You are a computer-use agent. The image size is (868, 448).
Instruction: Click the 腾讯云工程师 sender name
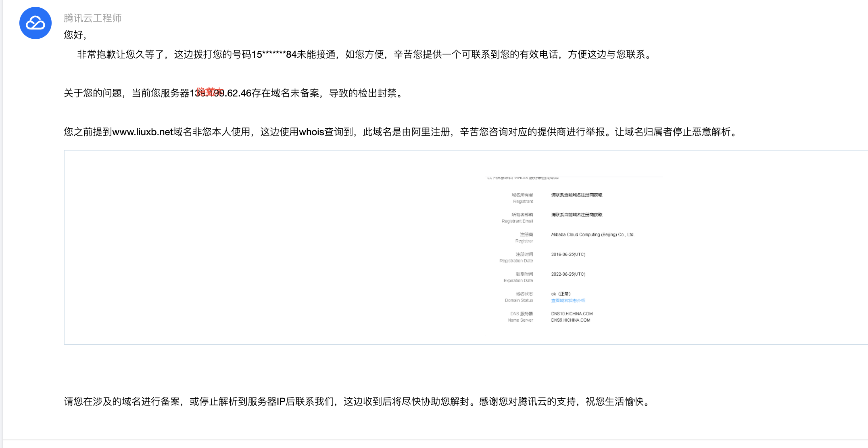92,18
